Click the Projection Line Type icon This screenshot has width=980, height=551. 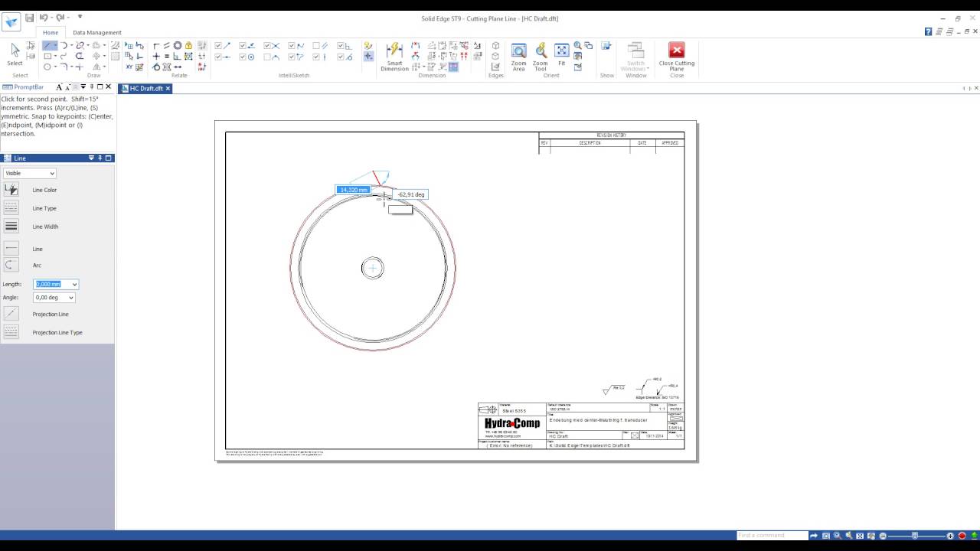(x=11, y=332)
